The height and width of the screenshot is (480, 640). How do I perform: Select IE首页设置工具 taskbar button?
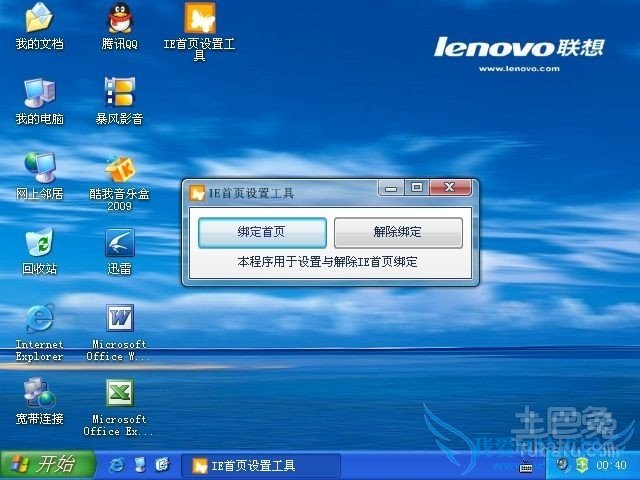coord(260,465)
